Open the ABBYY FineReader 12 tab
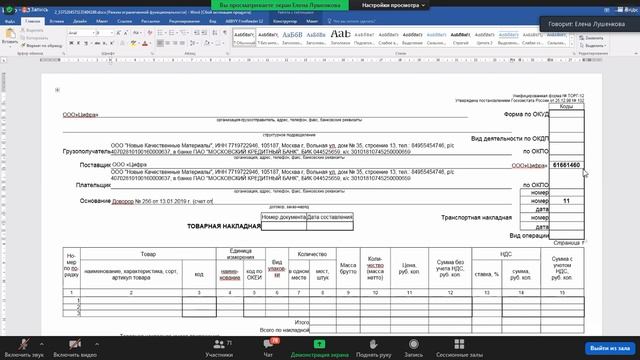The width and height of the screenshot is (640, 360). click(244, 21)
